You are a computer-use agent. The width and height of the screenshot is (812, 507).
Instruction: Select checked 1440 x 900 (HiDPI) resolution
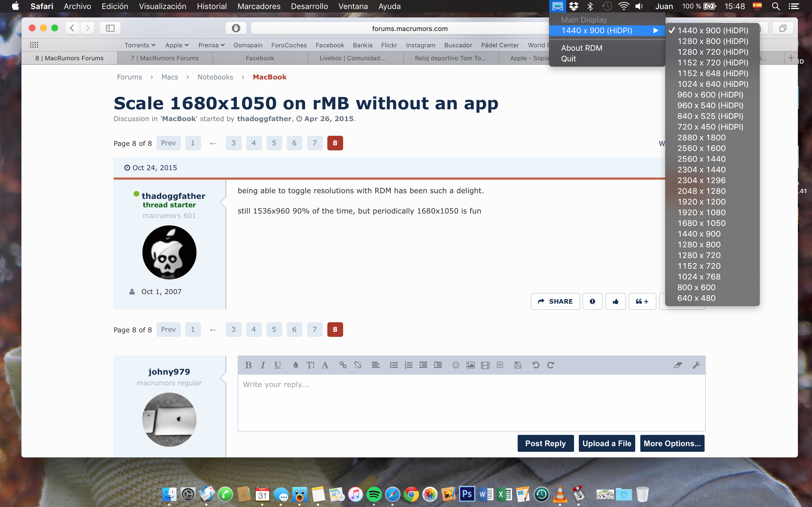point(712,30)
